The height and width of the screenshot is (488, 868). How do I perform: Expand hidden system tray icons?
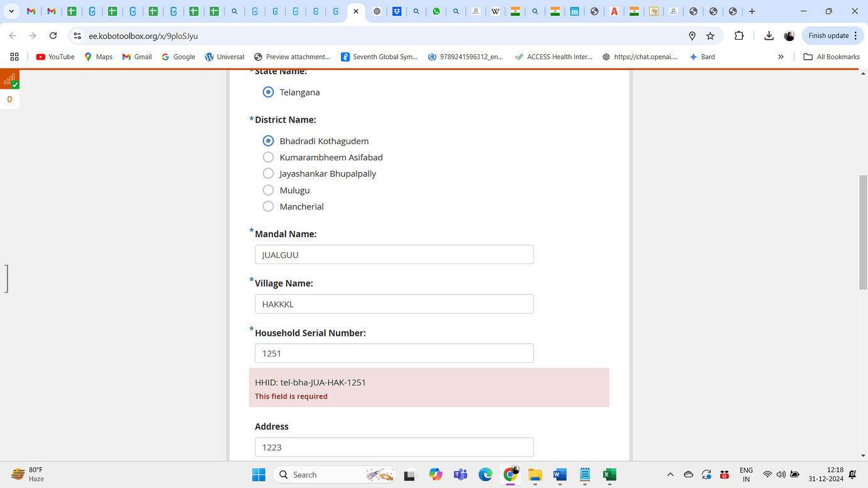pos(670,475)
